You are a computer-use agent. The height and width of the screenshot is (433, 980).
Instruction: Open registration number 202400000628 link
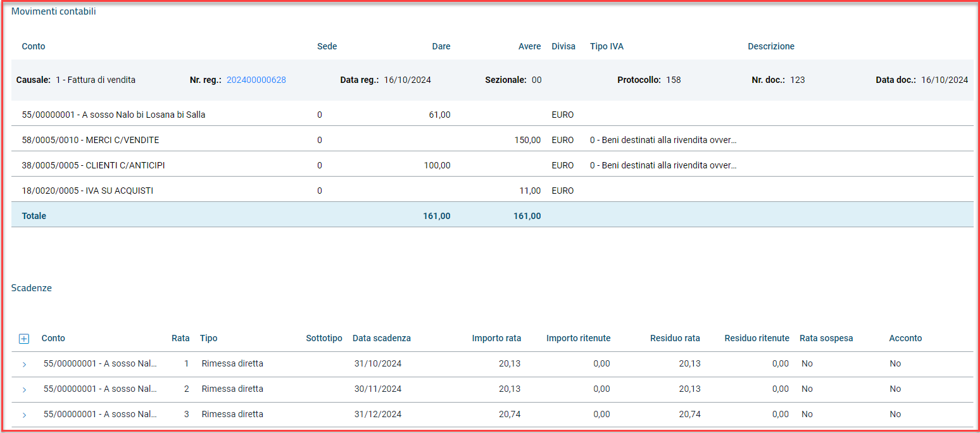point(256,80)
